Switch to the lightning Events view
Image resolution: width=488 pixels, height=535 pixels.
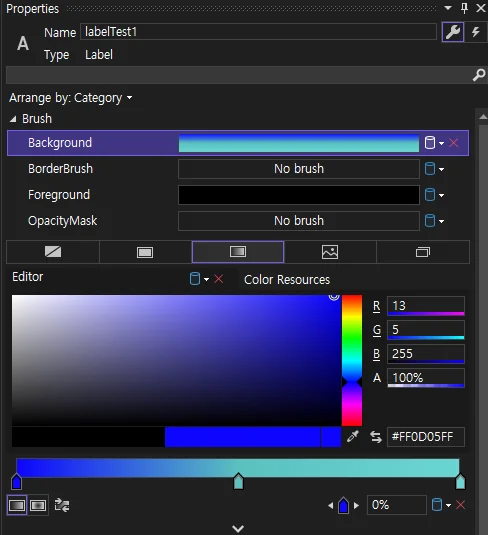[x=476, y=32]
